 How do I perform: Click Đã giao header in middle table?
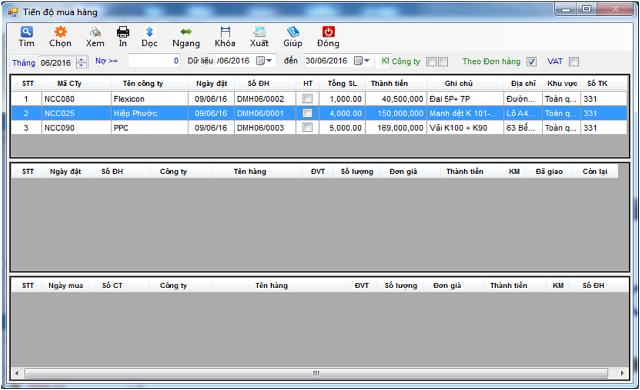[x=549, y=172]
